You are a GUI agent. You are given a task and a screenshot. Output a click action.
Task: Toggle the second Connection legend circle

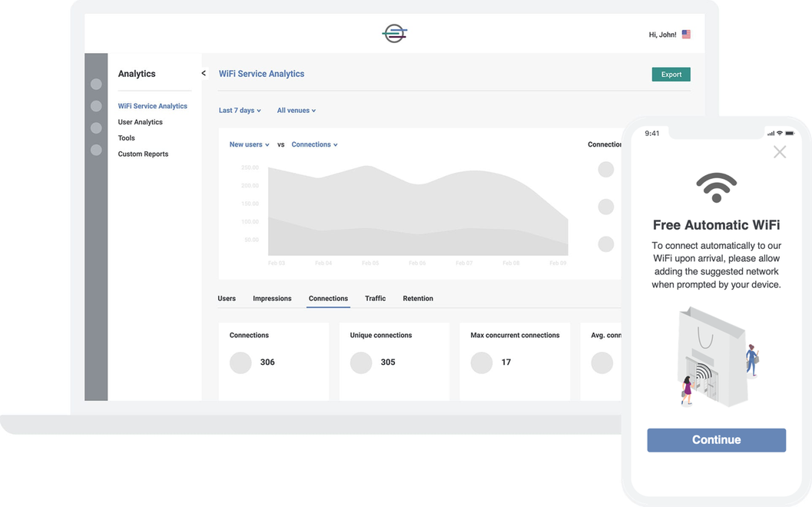coord(605,206)
